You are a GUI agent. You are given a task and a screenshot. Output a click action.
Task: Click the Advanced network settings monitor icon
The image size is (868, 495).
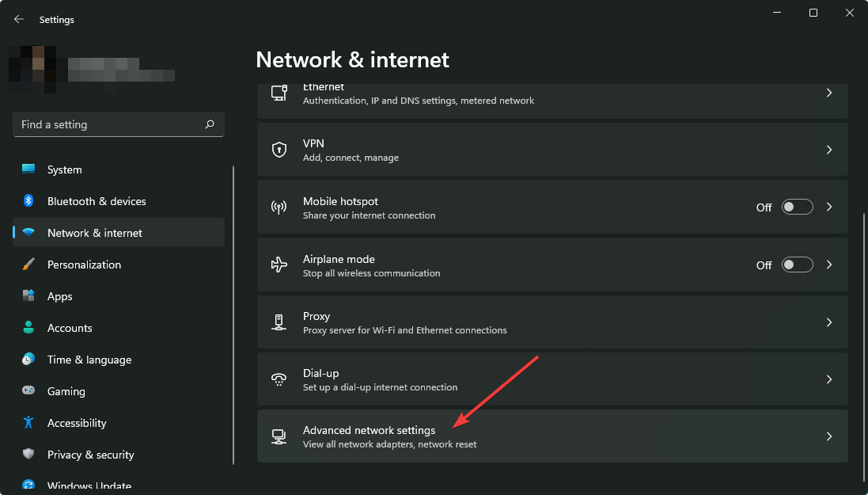point(279,436)
